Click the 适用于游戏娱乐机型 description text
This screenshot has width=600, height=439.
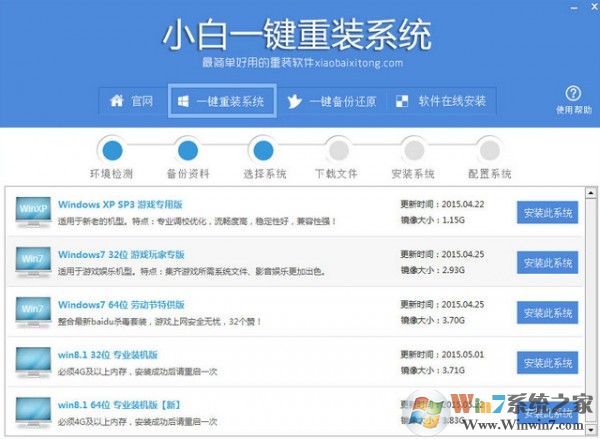[x=192, y=272]
